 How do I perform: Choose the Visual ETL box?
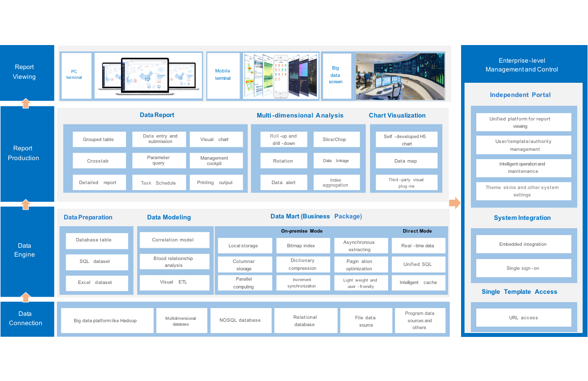coord(174,283)
